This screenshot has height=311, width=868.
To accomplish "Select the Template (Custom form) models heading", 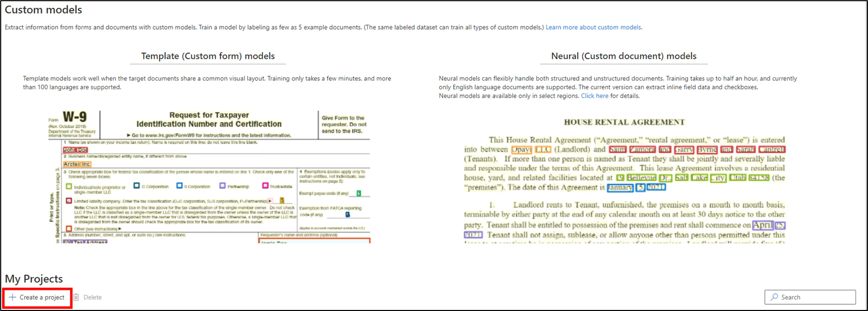I will [x=208, y=56].
